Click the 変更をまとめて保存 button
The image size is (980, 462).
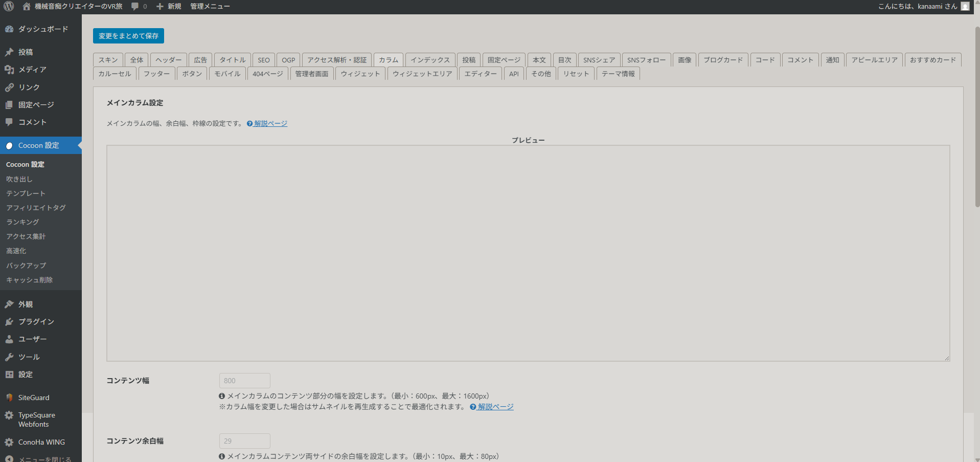(x=128, y=36)
